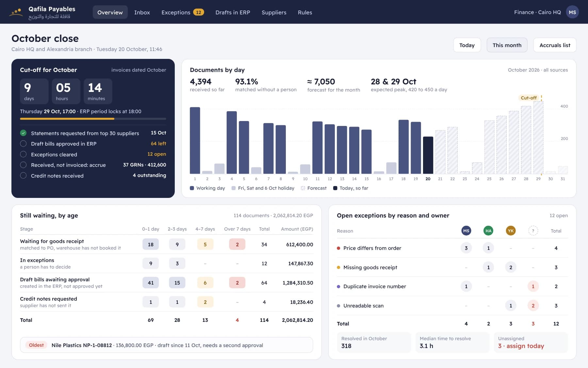Click the cut-off countdown progress bar
This screenshot has height=368, width=588.
tap(93, 119)
